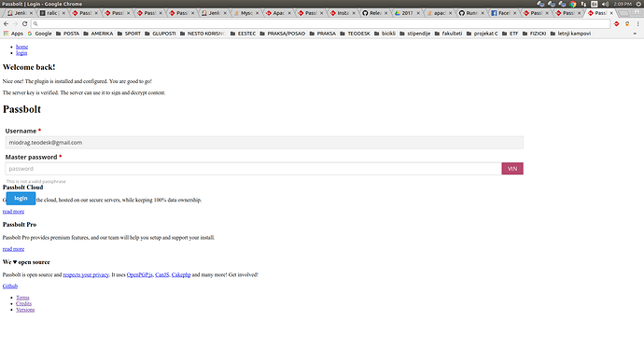Image resolution: width=644 pixels, height=362 pixels.
Task: Open the projekat C bookmarks folder
Action: [482, 34]
